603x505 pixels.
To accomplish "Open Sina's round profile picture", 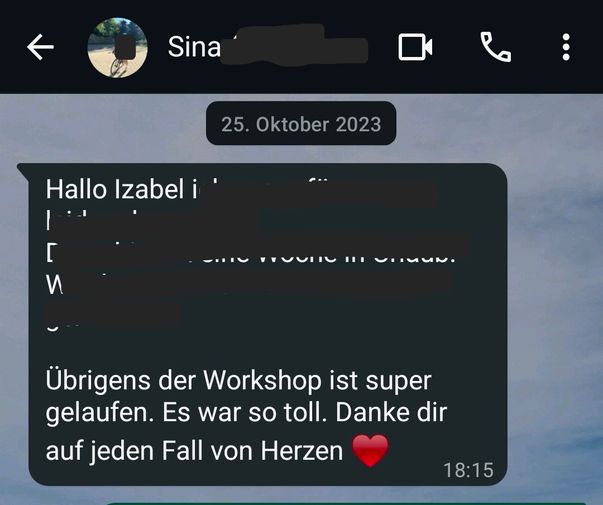I will point(117,47).
